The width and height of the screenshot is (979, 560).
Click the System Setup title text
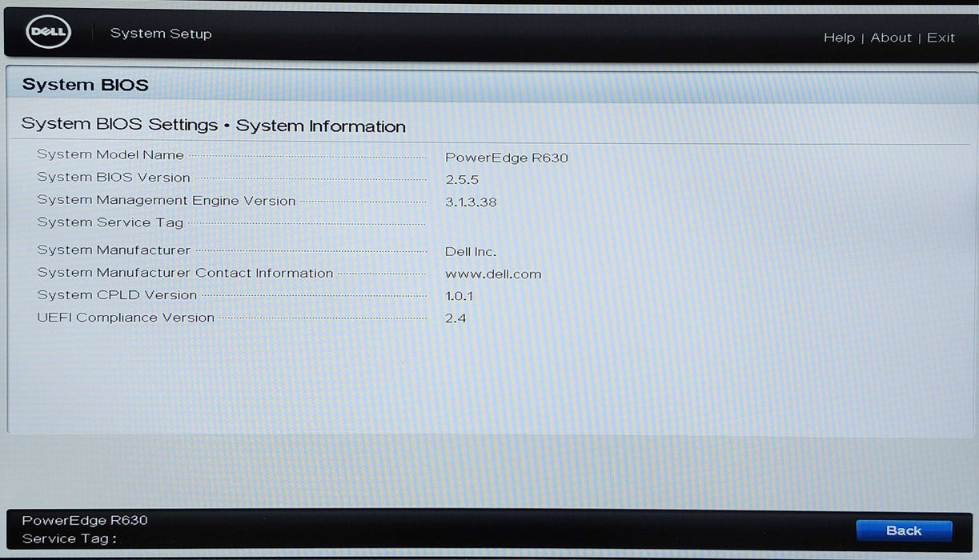pos(161,34)
